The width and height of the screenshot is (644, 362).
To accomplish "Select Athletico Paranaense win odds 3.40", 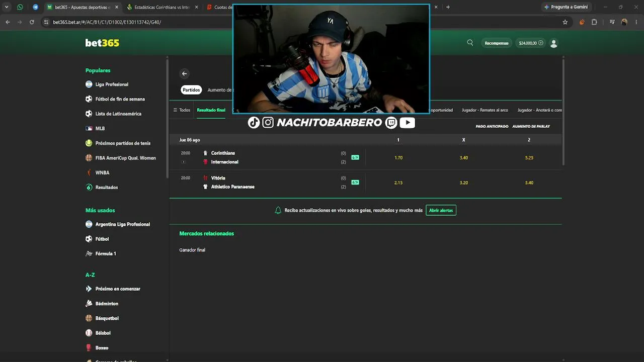I will (x=529, y=183).
